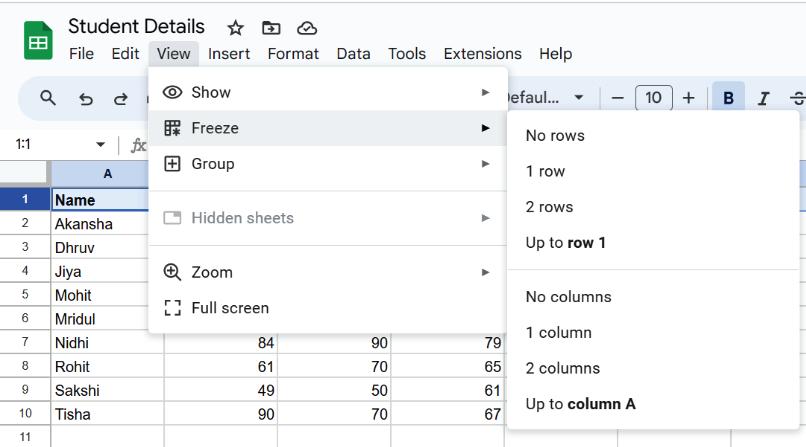Screen dimensions: 806x447
Task: Toggle bold formatting
Action: (x=728, y=98)
